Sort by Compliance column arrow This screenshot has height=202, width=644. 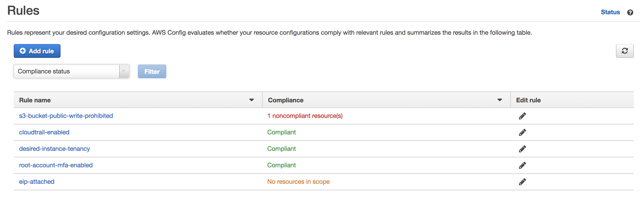tap(499, 100)
